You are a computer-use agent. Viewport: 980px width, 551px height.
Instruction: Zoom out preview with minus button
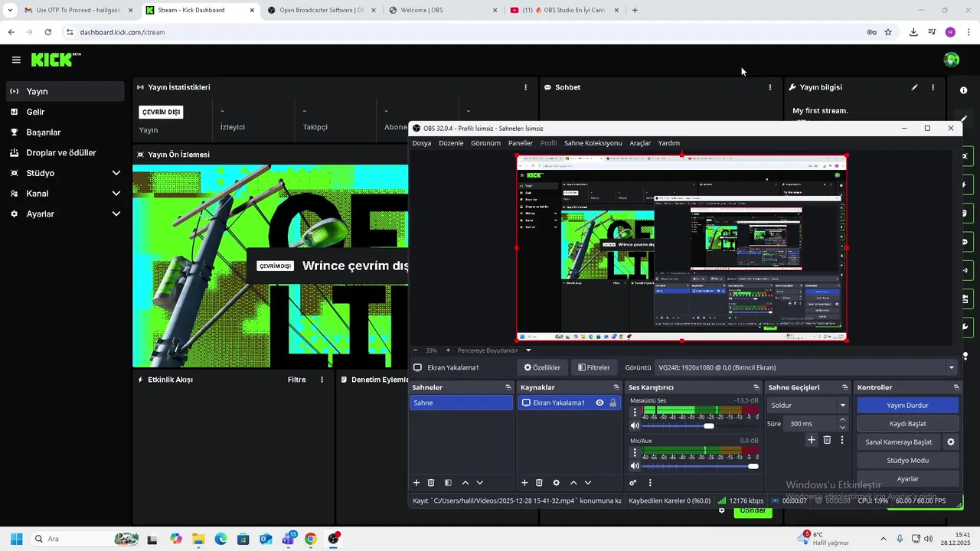[415, 350]
